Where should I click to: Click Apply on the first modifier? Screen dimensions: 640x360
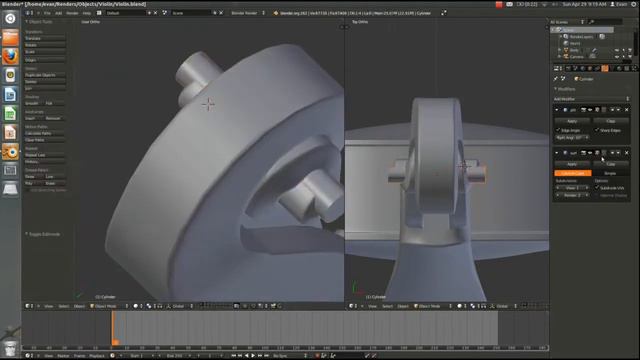click(x=572, y=121)
